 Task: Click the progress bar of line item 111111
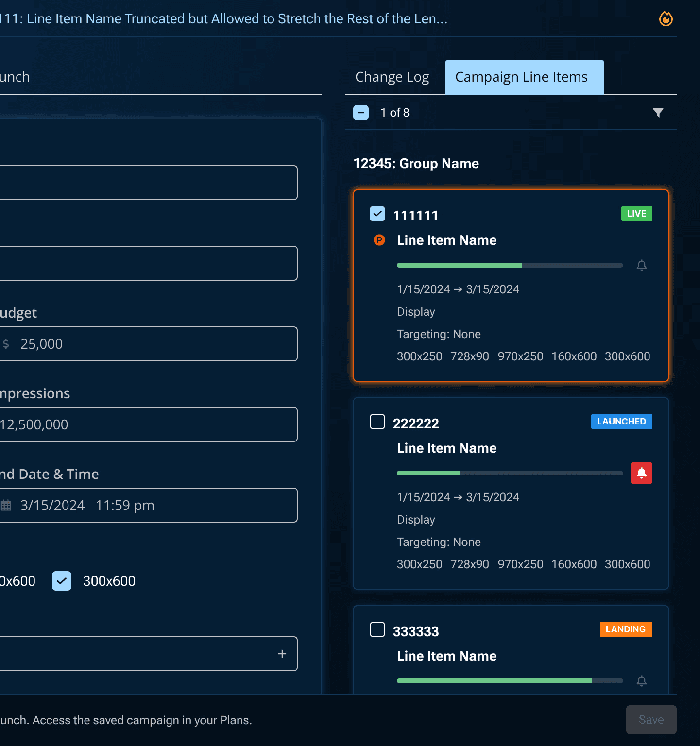click(x=510, y=265)
